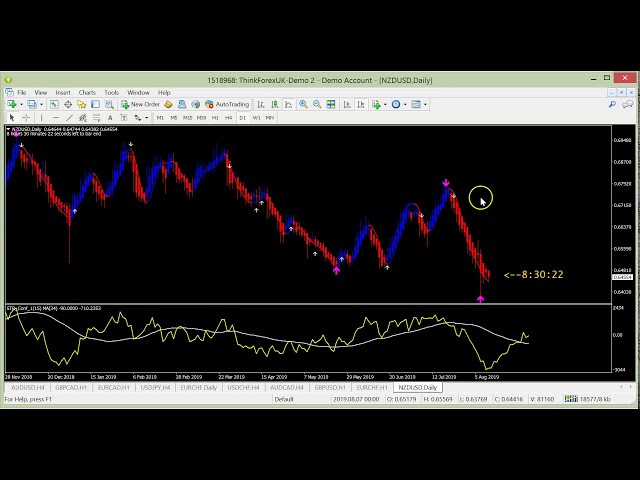Click the zoom in chart icon
Screen dimensions: 640x480
pos(303,104)
